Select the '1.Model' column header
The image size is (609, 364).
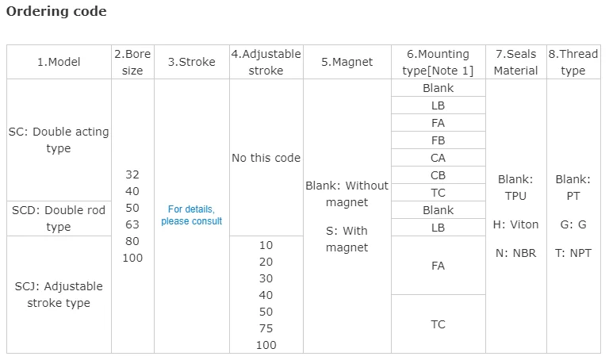tap(59, 62)
